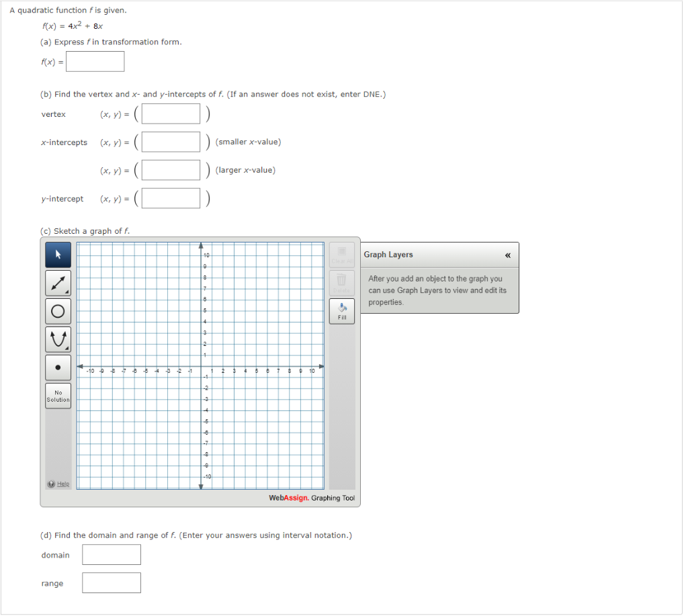This screenshot has width=688, height=616.
Task: Select the ellipse drawing tool
Action: point(58,311)
